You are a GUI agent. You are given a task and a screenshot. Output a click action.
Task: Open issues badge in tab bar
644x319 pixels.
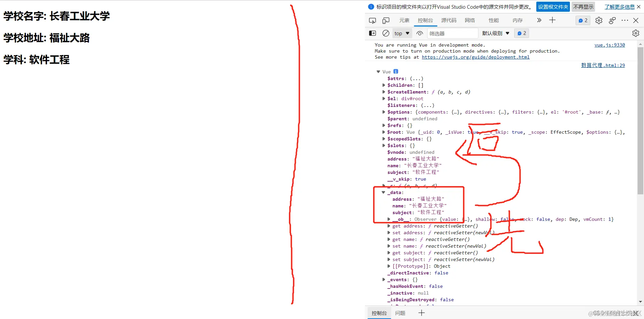(x=583, y=20)
